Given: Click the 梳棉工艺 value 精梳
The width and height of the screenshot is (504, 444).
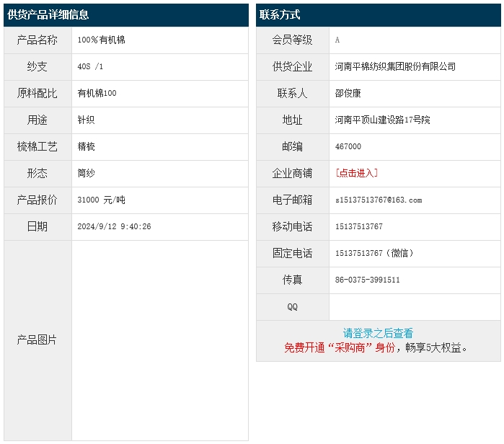Looking at the screenshot, I should [87, 146].
